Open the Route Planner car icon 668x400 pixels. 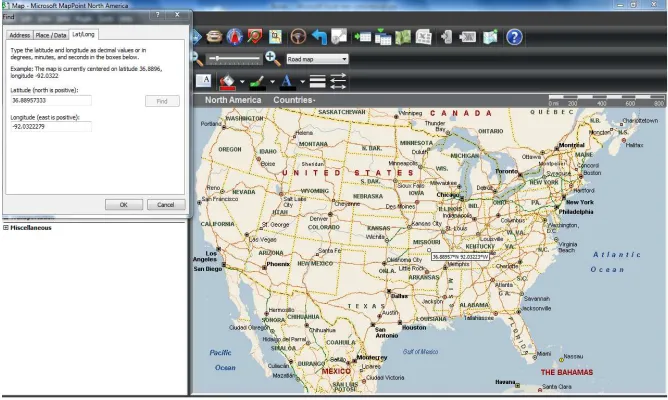[214, 37]
